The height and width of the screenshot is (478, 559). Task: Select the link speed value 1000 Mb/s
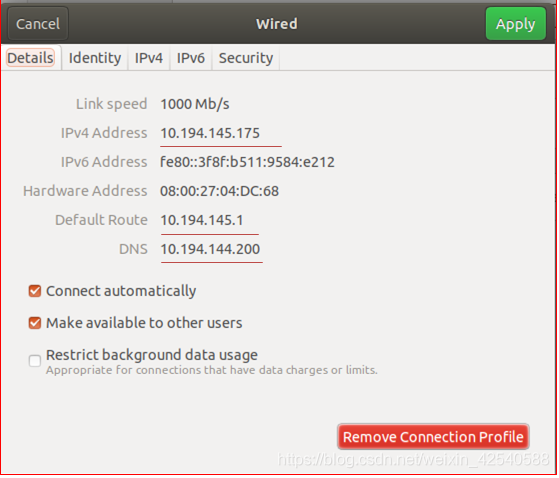(x=195, y=104)
